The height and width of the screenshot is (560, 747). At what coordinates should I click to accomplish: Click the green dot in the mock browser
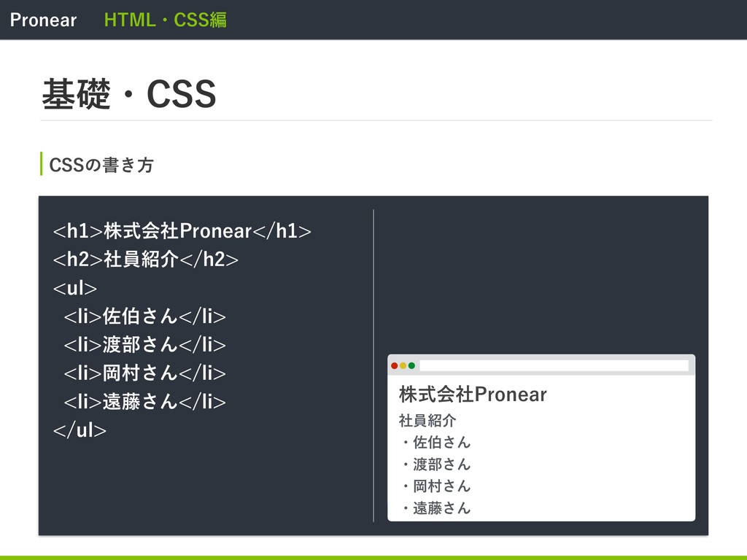tap(411, 365)
